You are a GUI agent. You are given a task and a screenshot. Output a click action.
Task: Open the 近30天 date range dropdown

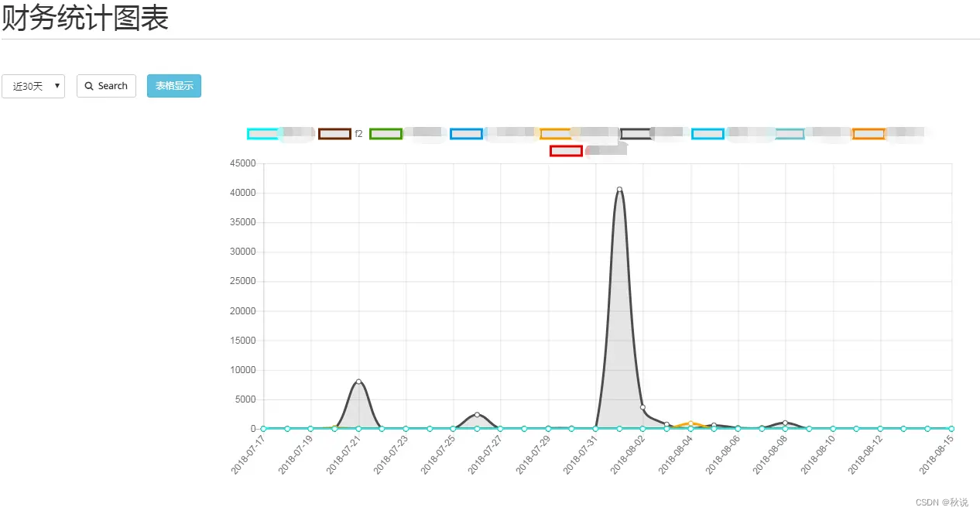coord(33,86)
